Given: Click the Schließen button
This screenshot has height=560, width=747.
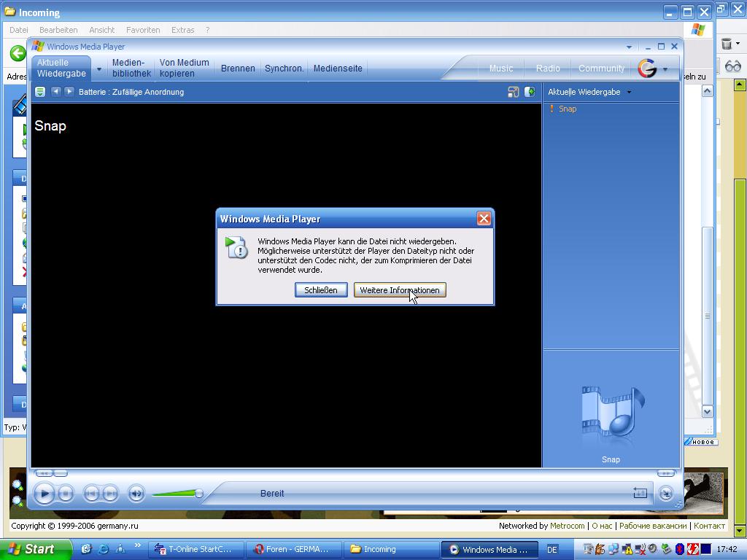Looking at the screenshot, I should 321,290.
